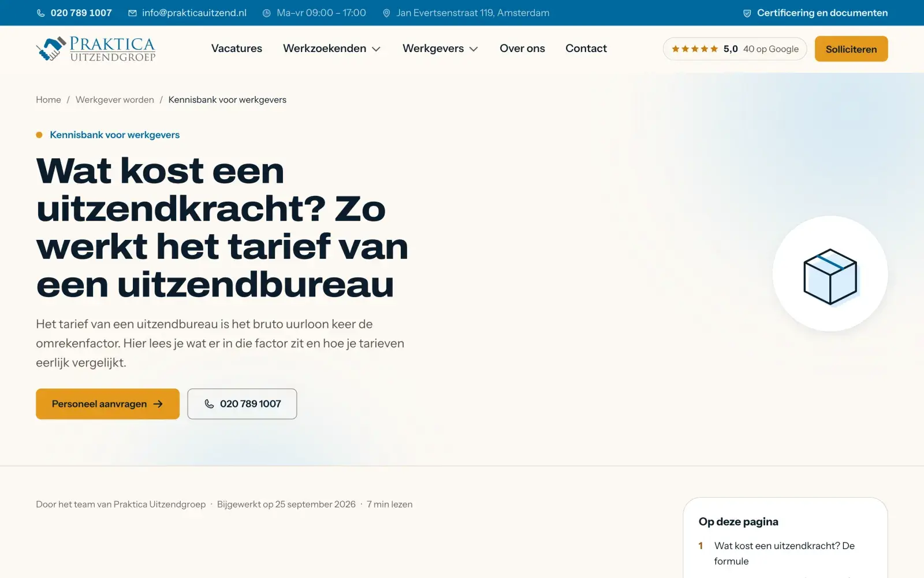924x578 pixels.
Task: Click the location pin icon beside address
Action: (386, 13)
